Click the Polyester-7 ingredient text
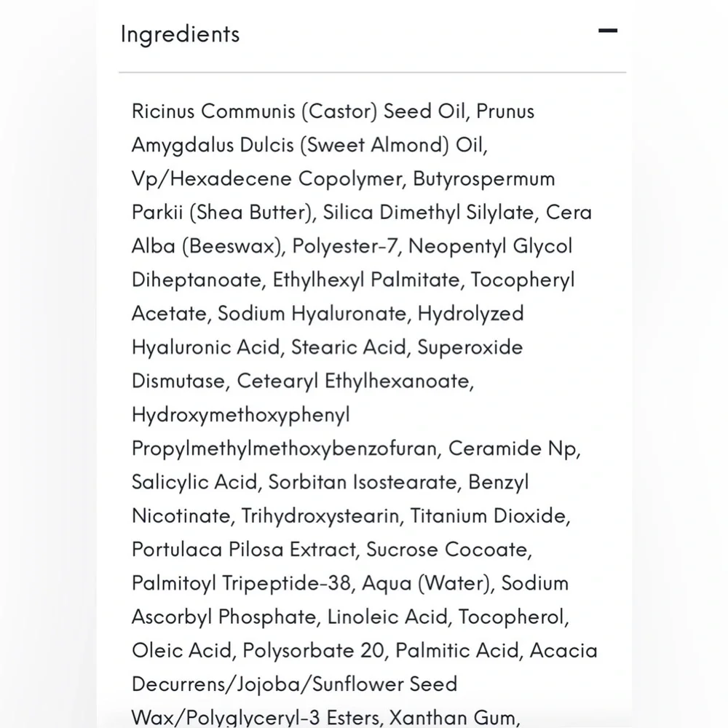728x728 pixels. 346,246
